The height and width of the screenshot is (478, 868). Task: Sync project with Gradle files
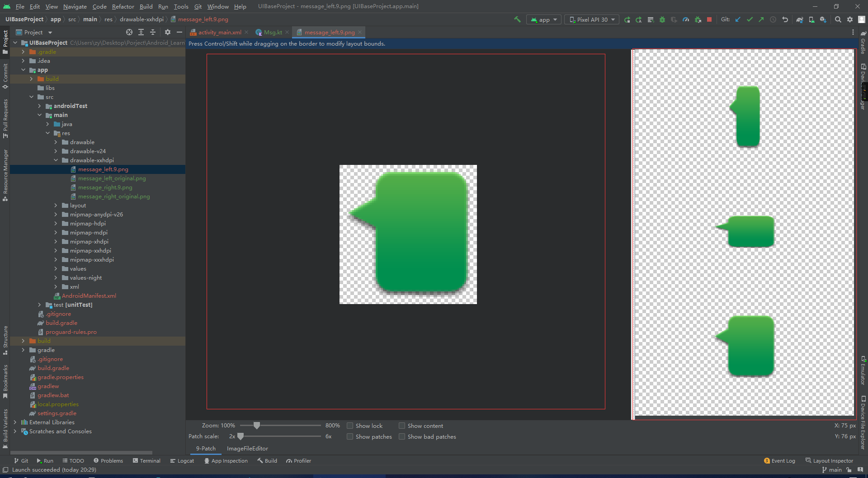pos(800,19)
